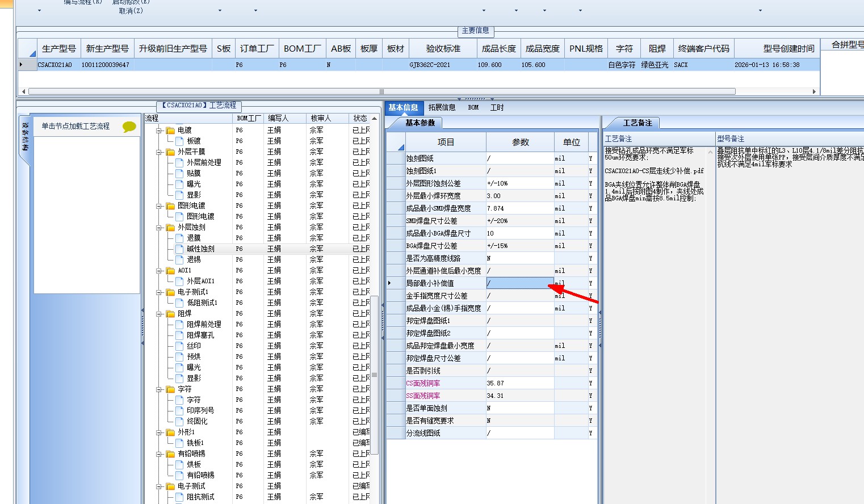
Task: Click the 单击节点加载工艺流程 label
Action: [x=76, y=126]
